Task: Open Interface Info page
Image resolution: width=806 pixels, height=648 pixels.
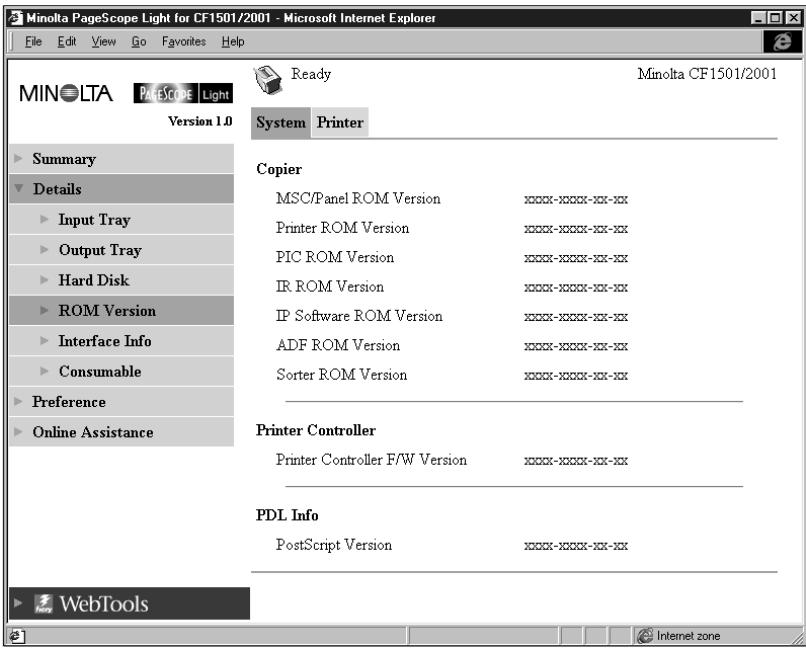Action: click(x=121, y=341)
